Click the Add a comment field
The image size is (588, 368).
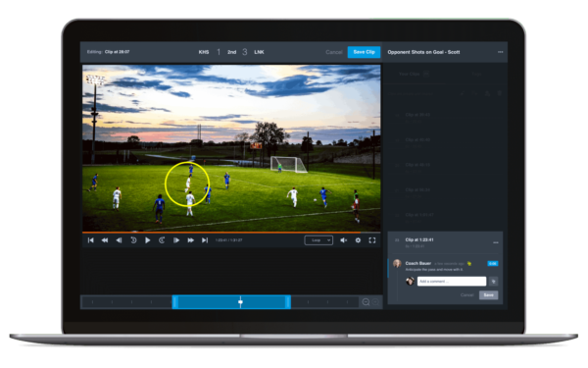(452, 282)
